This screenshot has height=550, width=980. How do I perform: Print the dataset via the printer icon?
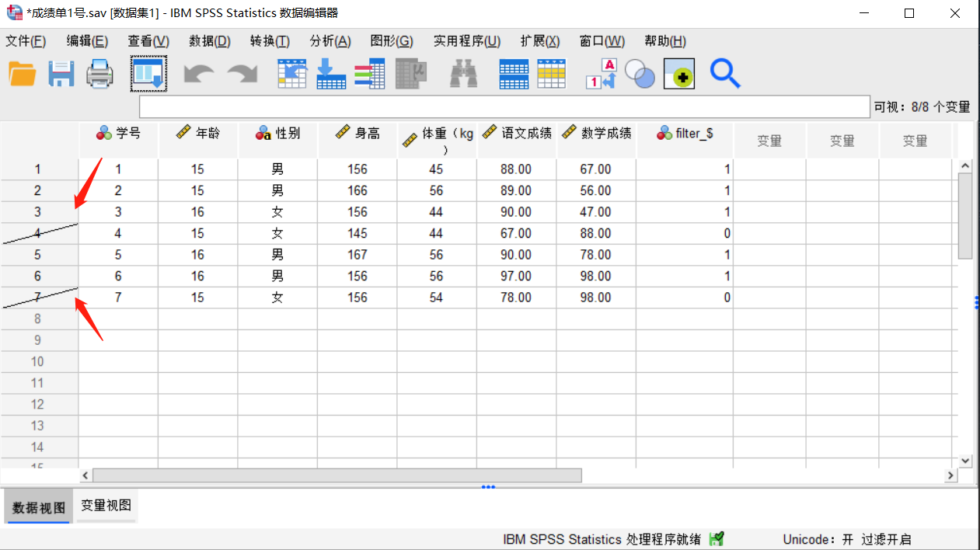click(x=99, y=73)
